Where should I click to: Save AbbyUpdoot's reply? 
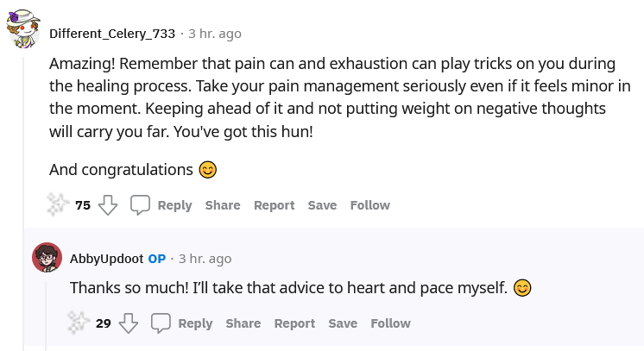[x=343, y=323]
